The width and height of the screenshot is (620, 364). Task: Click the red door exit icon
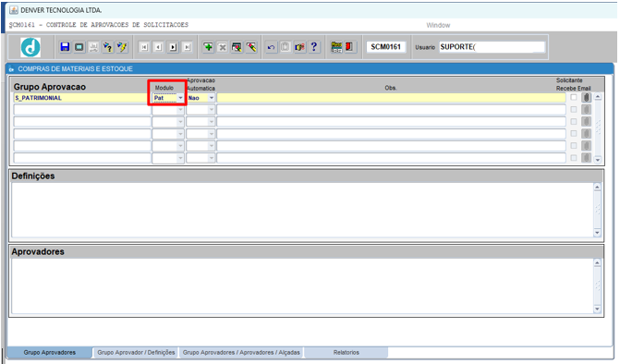point(349,47)
